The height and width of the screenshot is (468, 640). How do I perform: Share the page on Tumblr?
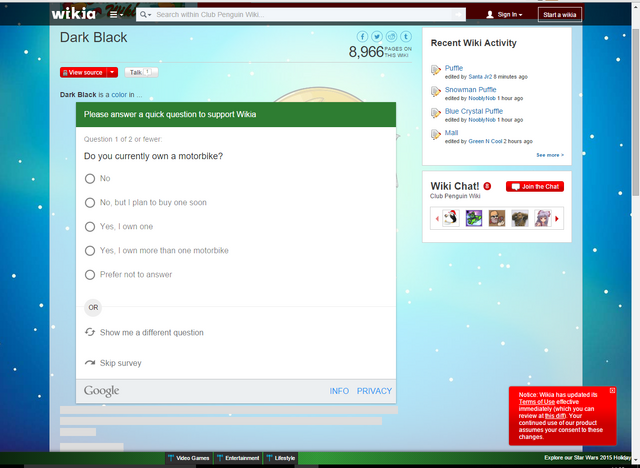coord(406,37)
